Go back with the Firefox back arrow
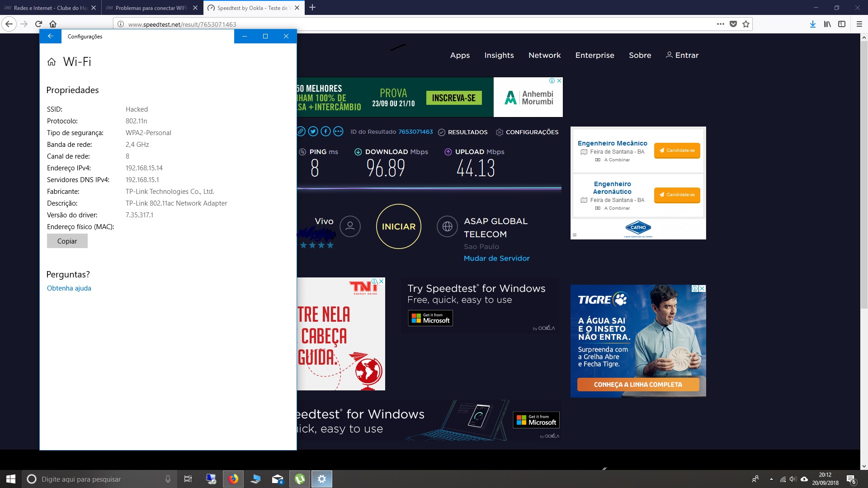The height and width of the screenshot is (488, 868). 9,24
